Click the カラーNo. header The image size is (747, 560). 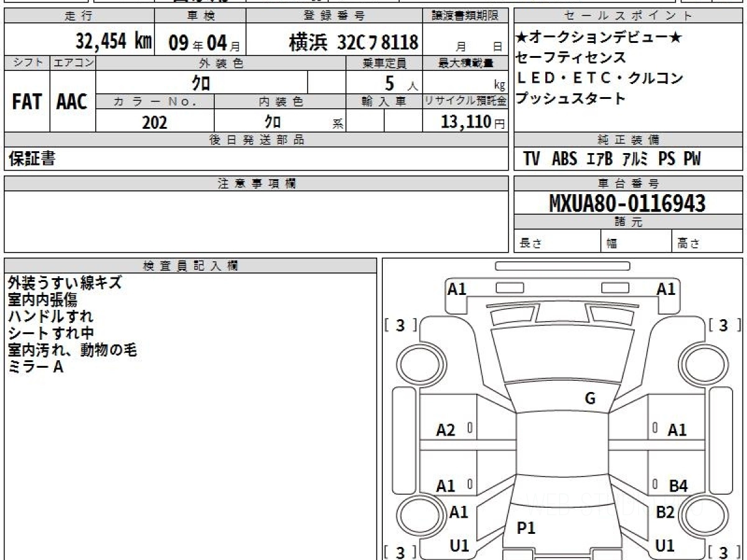(155, 101)
